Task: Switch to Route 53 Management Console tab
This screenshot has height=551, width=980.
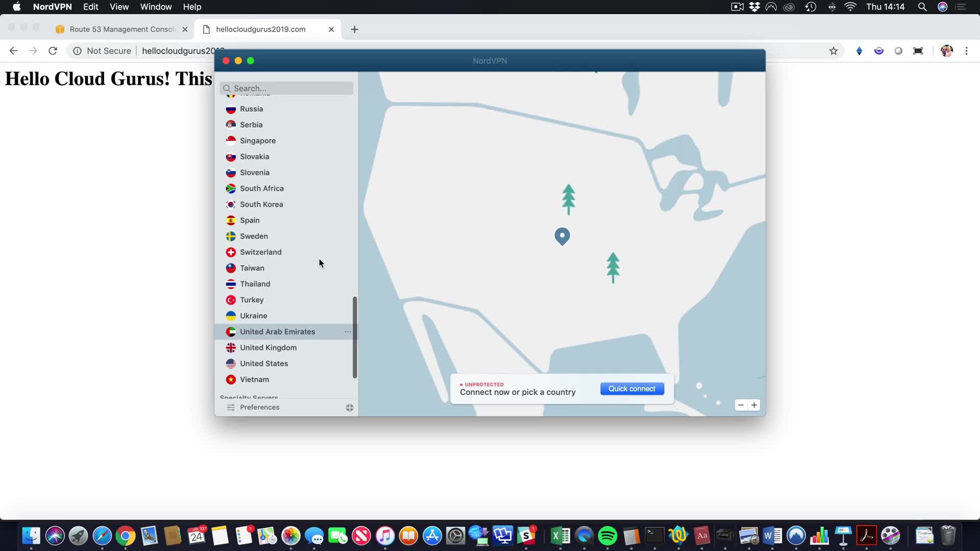Action: pos(121,29)
